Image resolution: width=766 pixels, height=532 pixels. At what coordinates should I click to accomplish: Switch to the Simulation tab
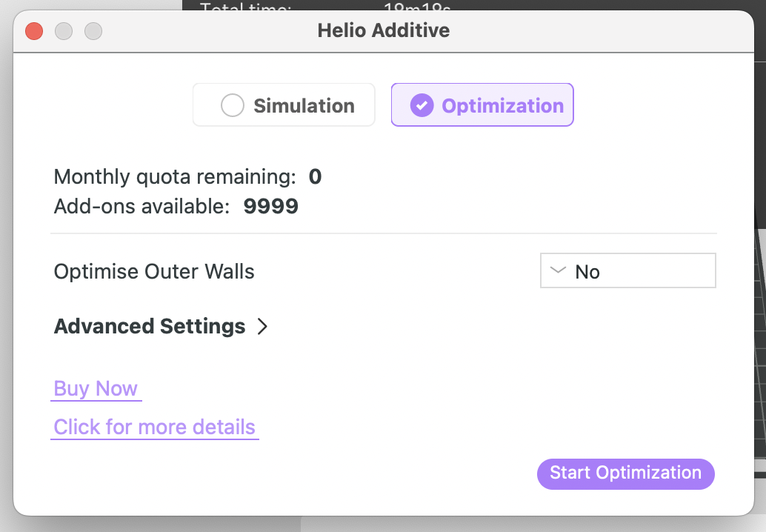tap(284, 105)
